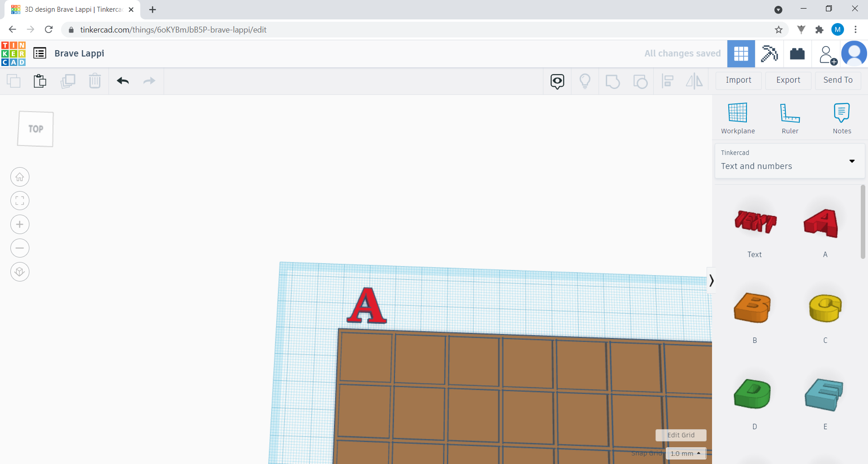Click the invite people icon
Image resolution: width=868 pixels, height=464 pixels.
click(828, 55)
